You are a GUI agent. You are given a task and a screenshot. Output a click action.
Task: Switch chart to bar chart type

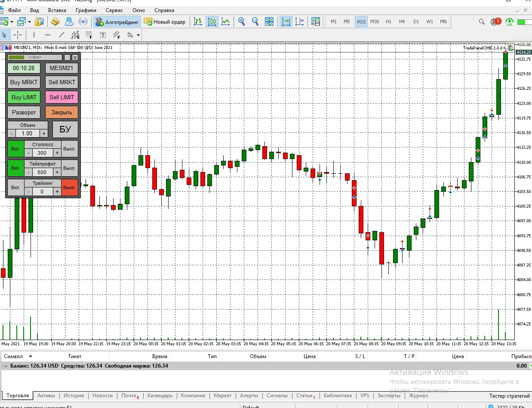(x=198, y=21)
